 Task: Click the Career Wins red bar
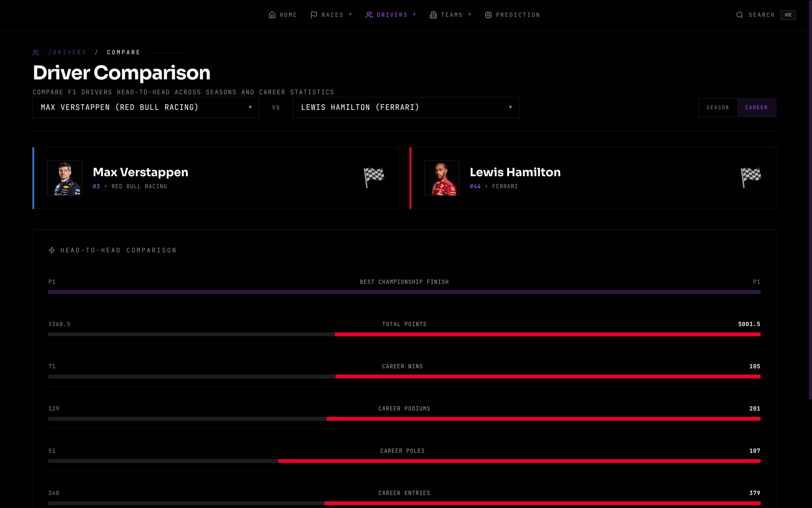pos(548,377)
